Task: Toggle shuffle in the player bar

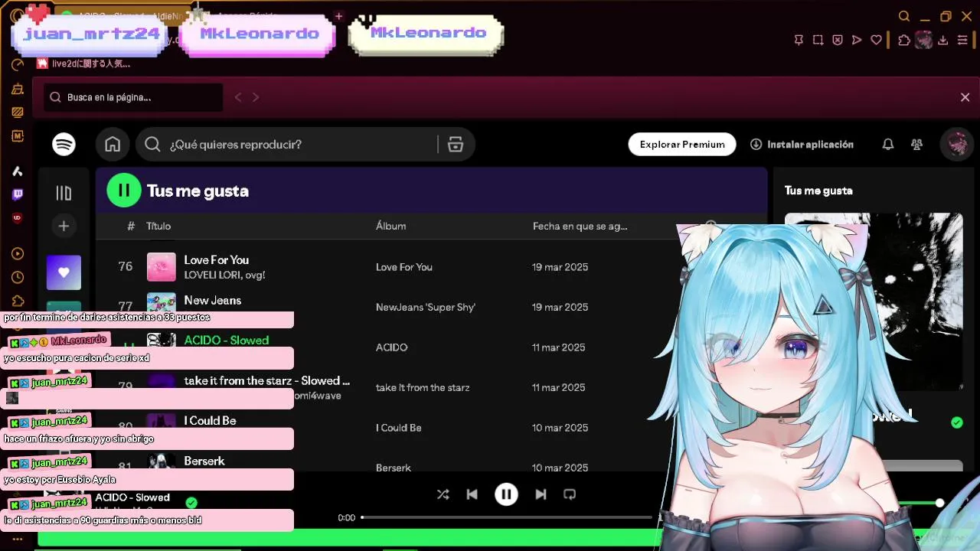Action: pos(443,494)
